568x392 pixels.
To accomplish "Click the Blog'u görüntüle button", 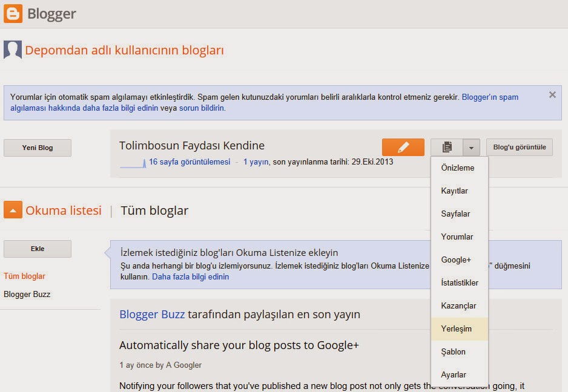I will (x=519, y=146).
